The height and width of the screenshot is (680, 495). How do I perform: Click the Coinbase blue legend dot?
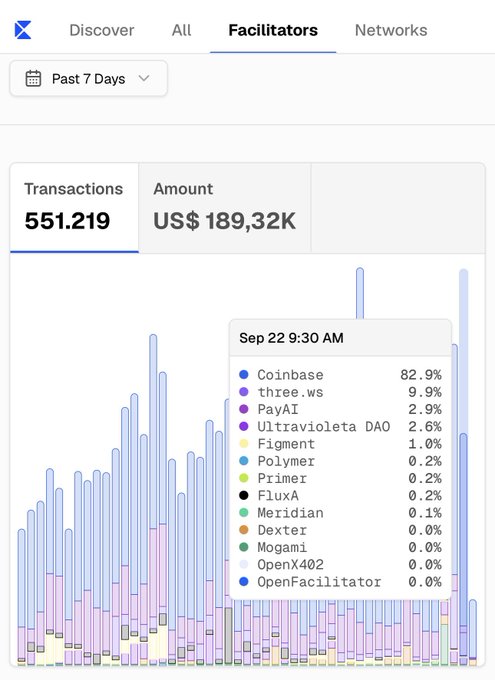point(244,374)
